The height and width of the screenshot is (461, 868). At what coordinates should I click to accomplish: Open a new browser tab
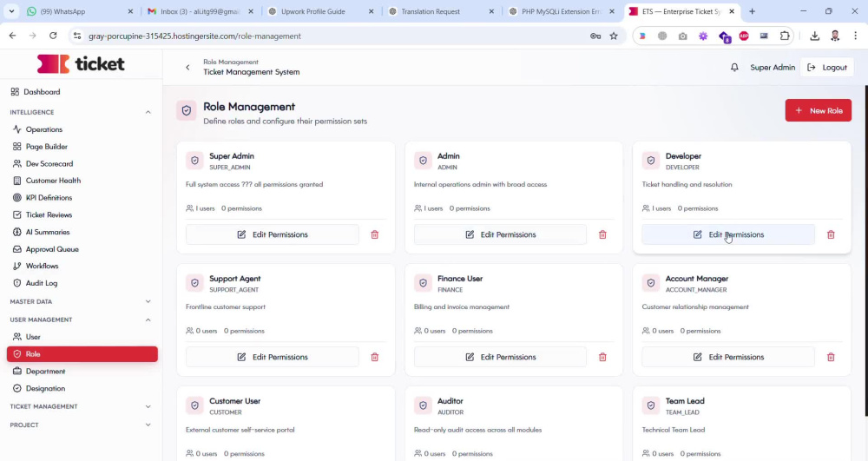click(752, 11)
